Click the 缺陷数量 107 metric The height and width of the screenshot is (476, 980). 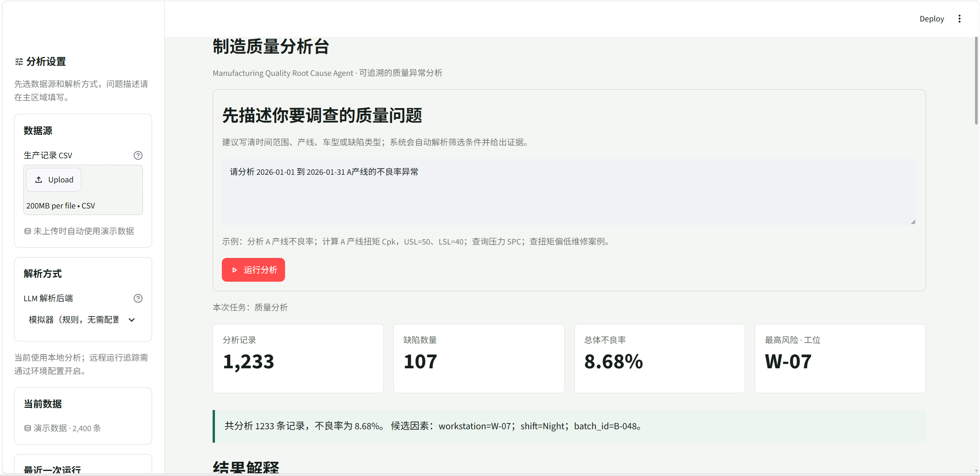point(479,358)
